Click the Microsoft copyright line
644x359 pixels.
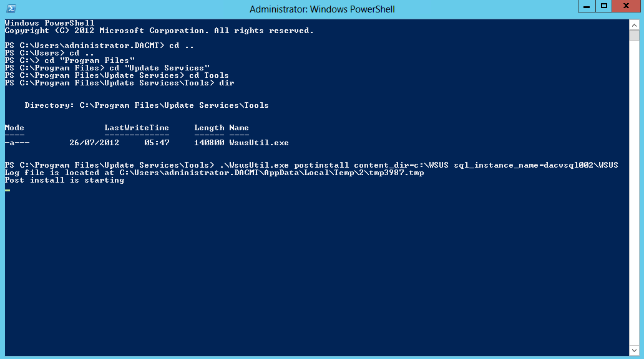(x=159, y=31)
